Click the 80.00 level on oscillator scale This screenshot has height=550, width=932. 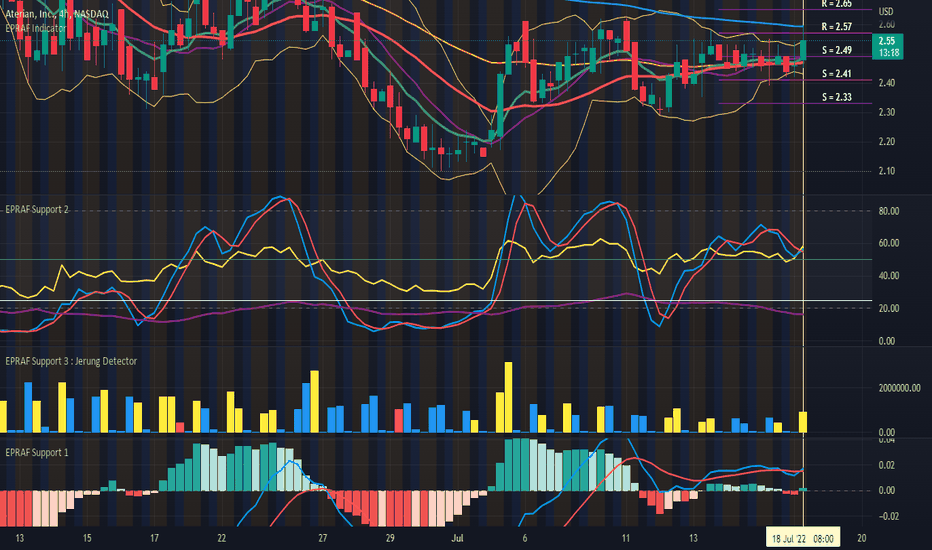point(889,211)
